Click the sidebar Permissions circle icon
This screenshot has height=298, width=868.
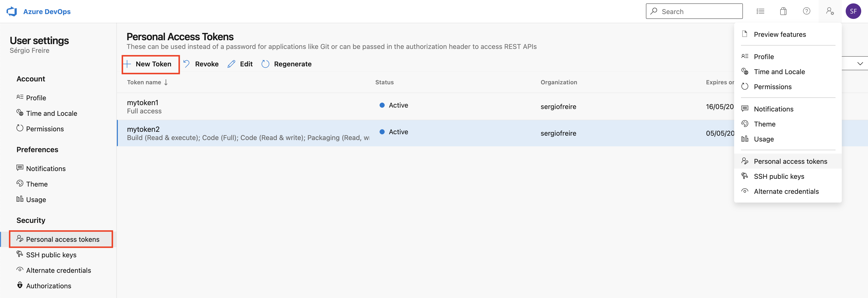click(20, 128)
